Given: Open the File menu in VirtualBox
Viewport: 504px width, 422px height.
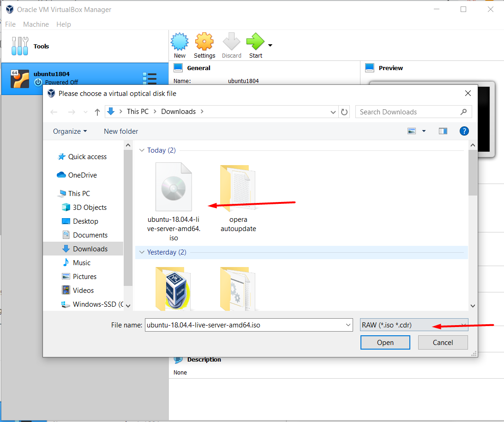Looking at the screenshot, I should point(10,24).
